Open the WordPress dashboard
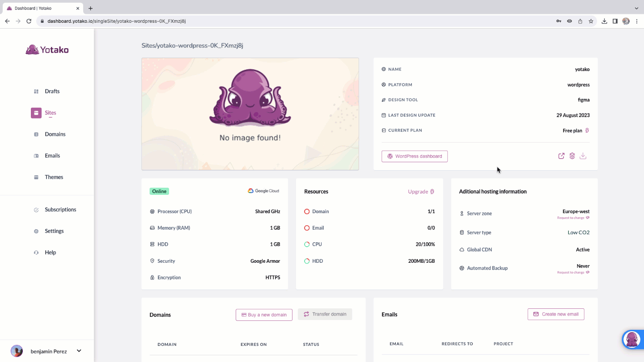 pos(414,156)
